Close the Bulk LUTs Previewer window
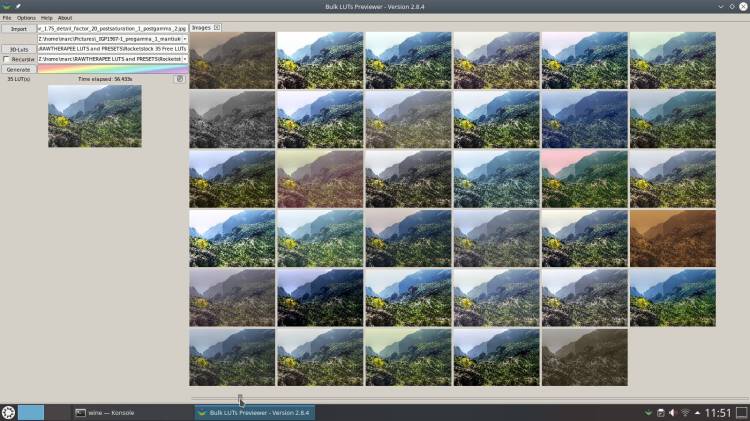The width and height of the screenshot is (750, 421). tap(743, 6)
